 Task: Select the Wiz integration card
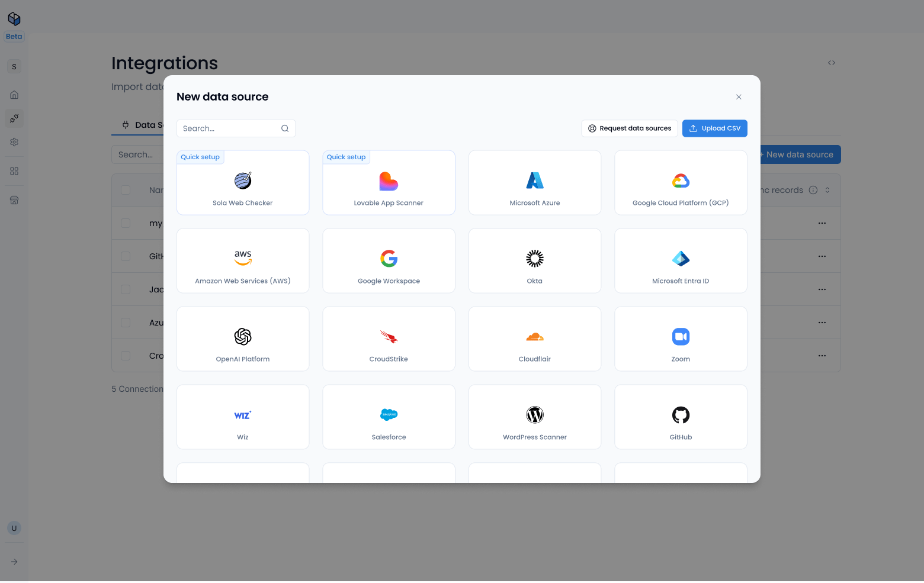[x=243, y=417]
